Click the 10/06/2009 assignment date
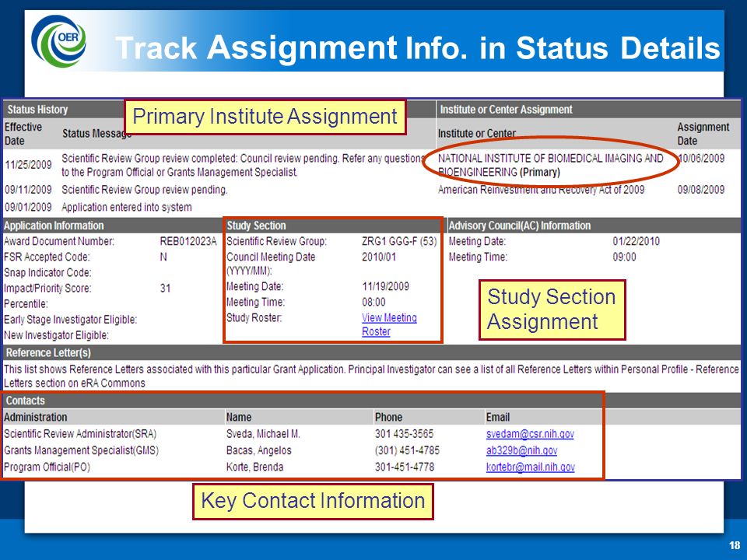This screenshot has width=747, height=560. 701,158
